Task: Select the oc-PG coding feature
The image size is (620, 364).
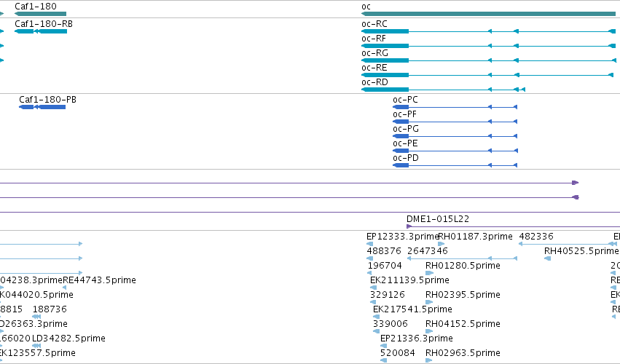Action: [x=455, y=136]
